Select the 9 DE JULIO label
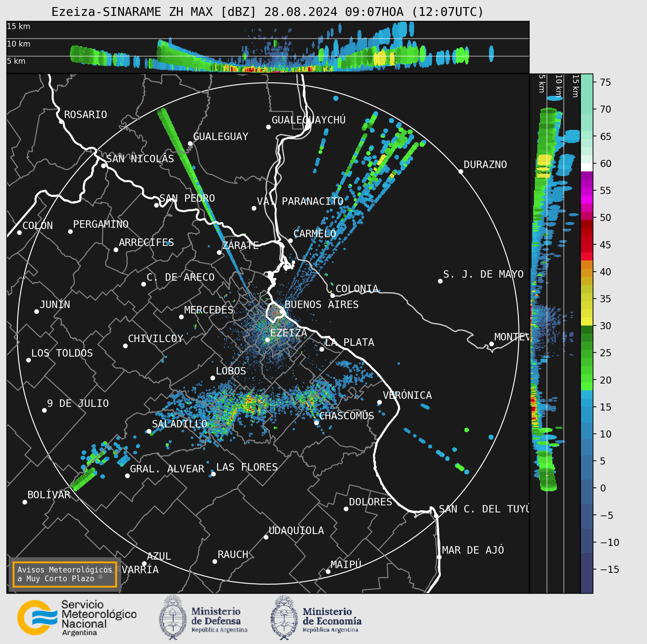 pos(78,403)
